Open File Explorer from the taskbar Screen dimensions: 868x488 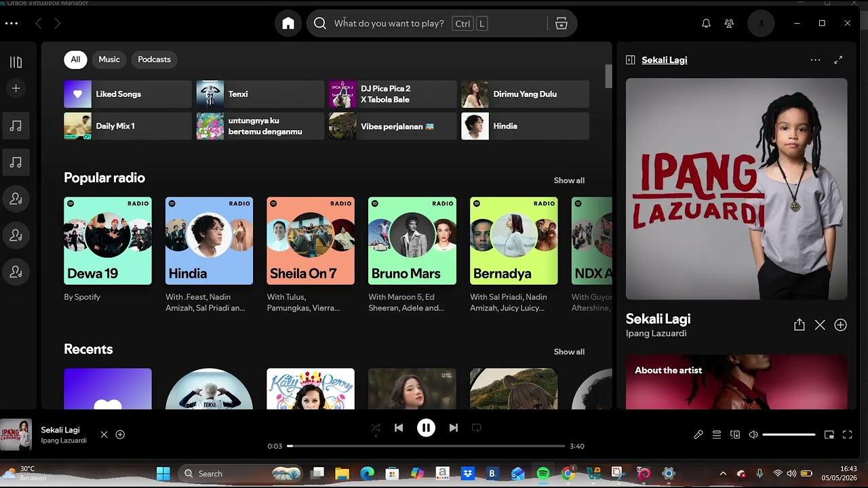tap(342, 474)
